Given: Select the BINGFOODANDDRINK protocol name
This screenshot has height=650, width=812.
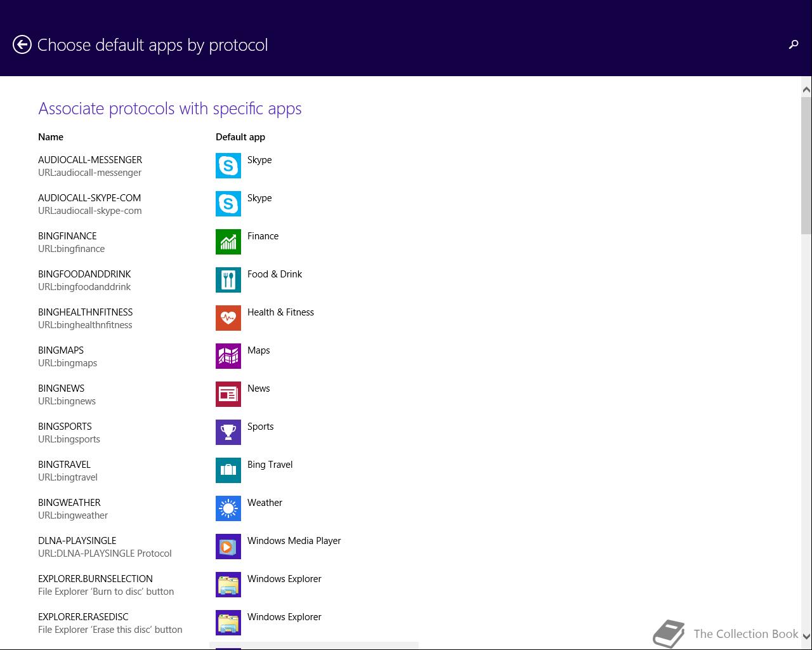Looking at the screenshot, I should [x=84, y=274].
